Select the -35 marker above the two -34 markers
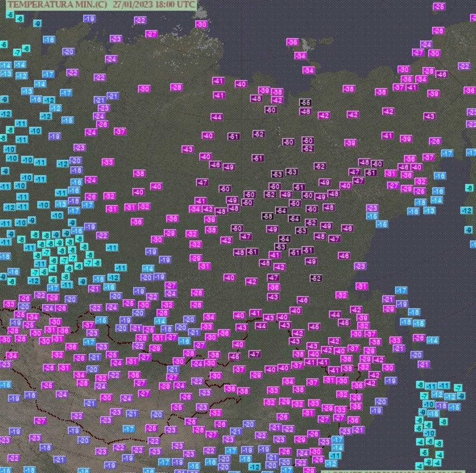The image size is (476, 473). point(292,42)
